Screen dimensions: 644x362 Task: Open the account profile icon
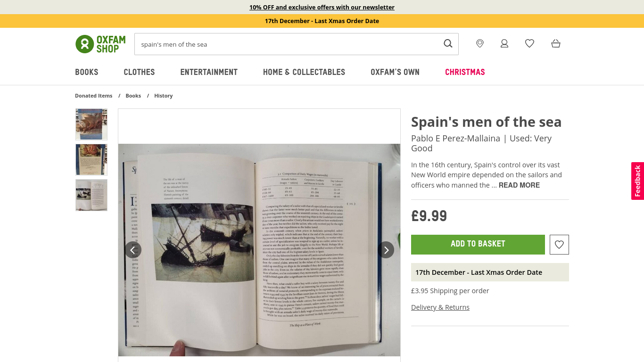[504, 43]
